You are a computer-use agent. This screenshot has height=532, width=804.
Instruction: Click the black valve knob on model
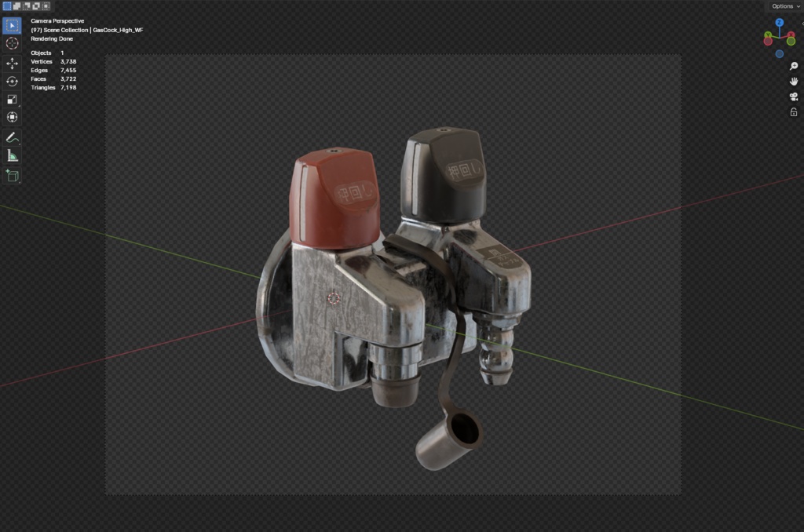coord(444,174)
